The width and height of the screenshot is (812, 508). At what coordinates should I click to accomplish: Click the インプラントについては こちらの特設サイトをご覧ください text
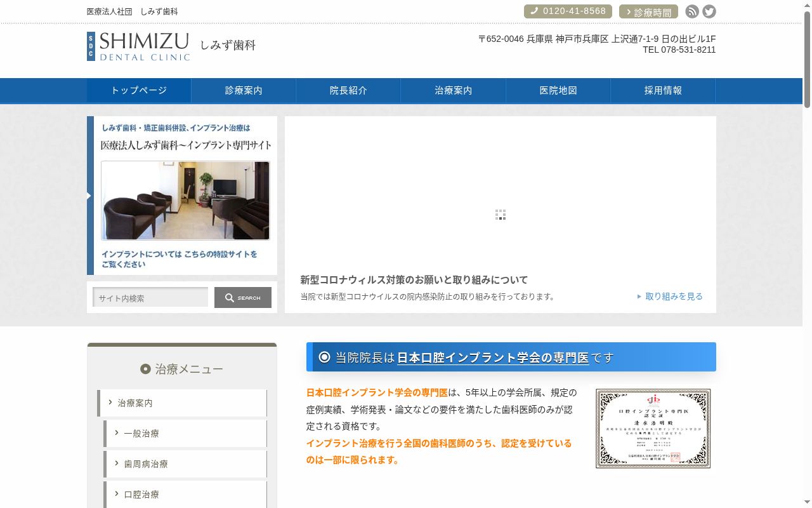pos(180,259)
